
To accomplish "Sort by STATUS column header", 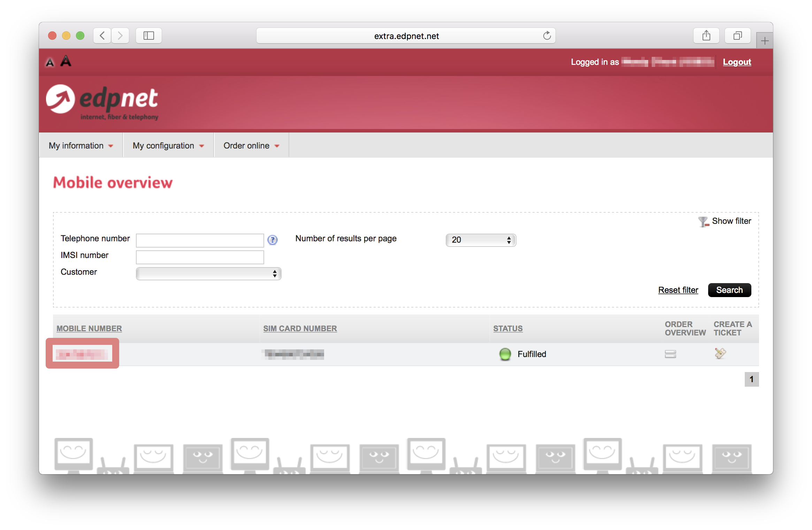I will pos(508,328).
